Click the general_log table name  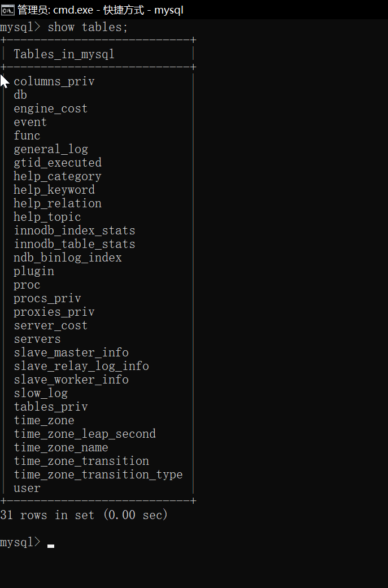(x=51, y=149)
